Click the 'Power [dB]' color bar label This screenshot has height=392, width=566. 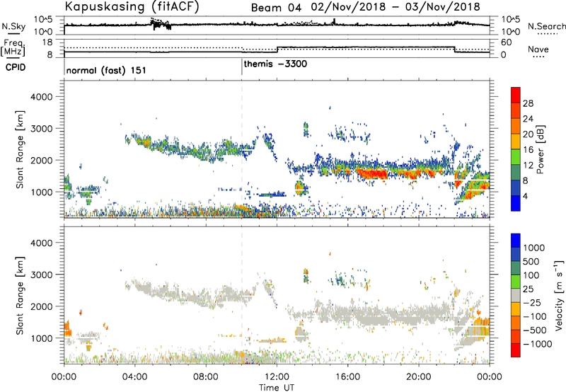[540, 149]
